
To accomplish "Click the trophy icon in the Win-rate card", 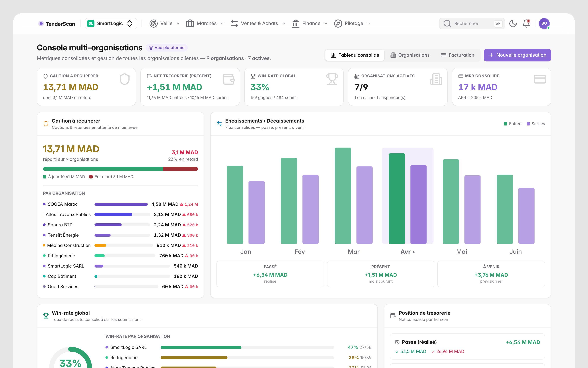I will pyautogui.click(x=332, y=79).
